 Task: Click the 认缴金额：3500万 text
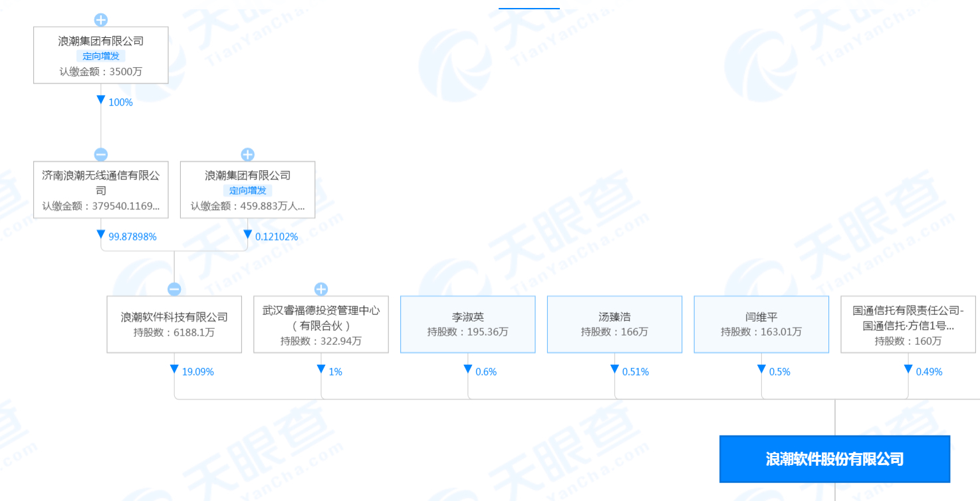100,70
